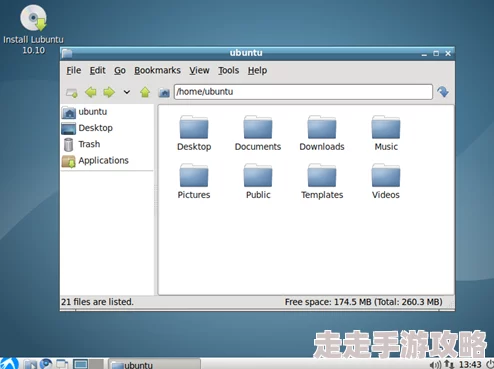Select the Videos folder icon
Image resolution: width=494 pixels, height=369 pixels.
386,181
